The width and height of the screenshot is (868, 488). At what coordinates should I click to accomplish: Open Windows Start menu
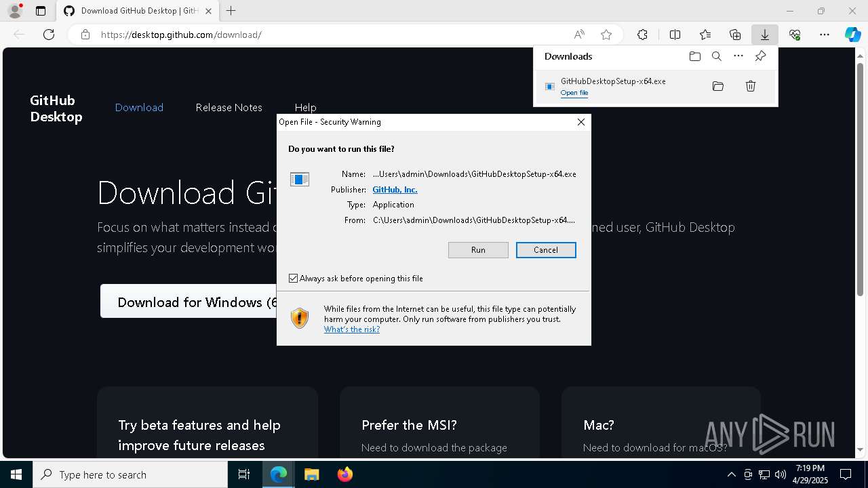tap(16, 474)
